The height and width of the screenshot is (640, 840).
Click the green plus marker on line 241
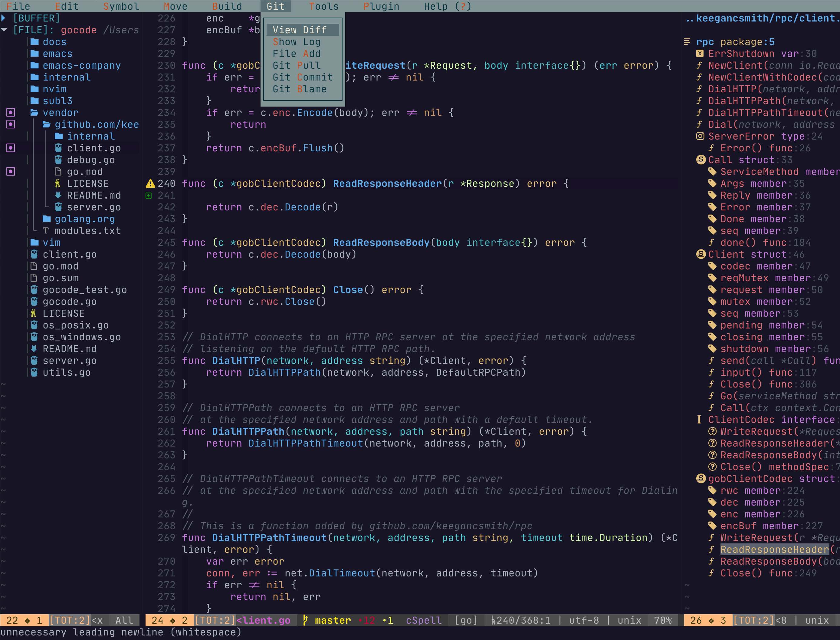click(x=149, y=196)
